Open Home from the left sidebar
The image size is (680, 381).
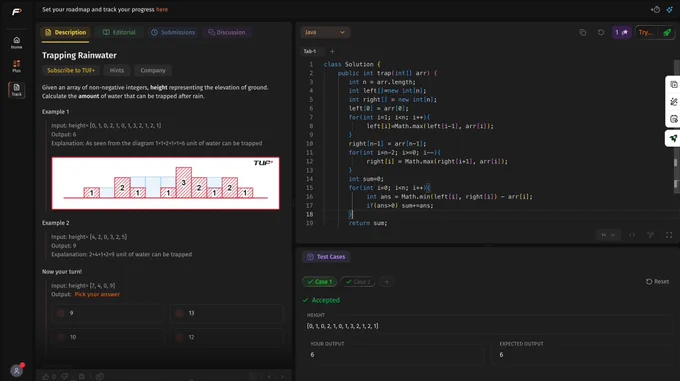(16, 42)
